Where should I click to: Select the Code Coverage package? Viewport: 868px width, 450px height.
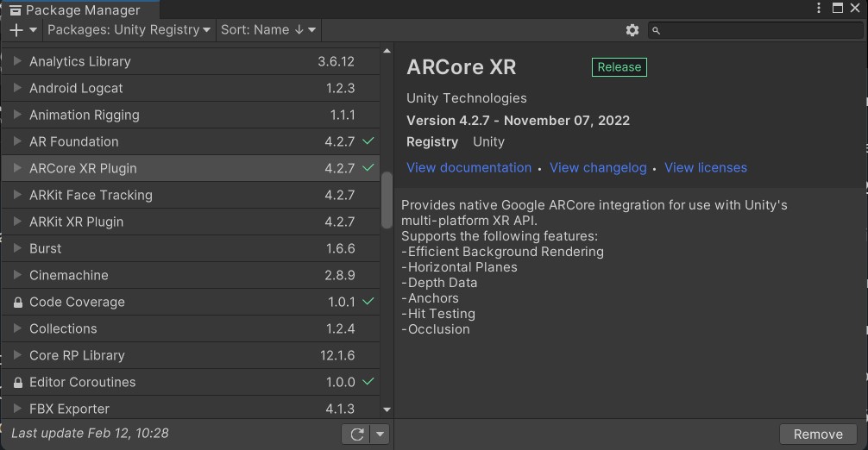click(191, 302)
